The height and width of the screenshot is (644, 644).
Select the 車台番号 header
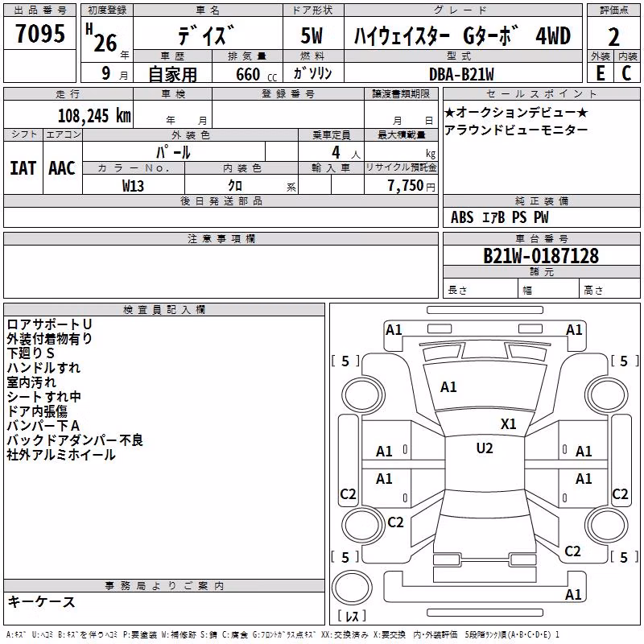click(541, 238)
